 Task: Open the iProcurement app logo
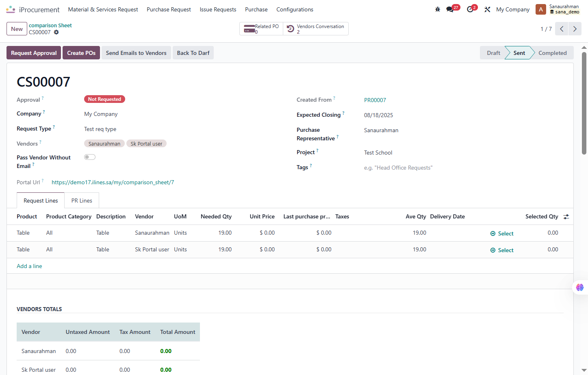[x=11, y=9]
